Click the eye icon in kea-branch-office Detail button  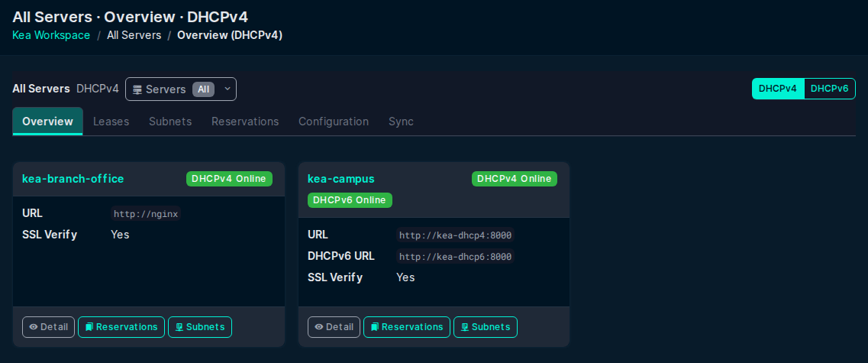pyautogui.click(x=34, y=327)
